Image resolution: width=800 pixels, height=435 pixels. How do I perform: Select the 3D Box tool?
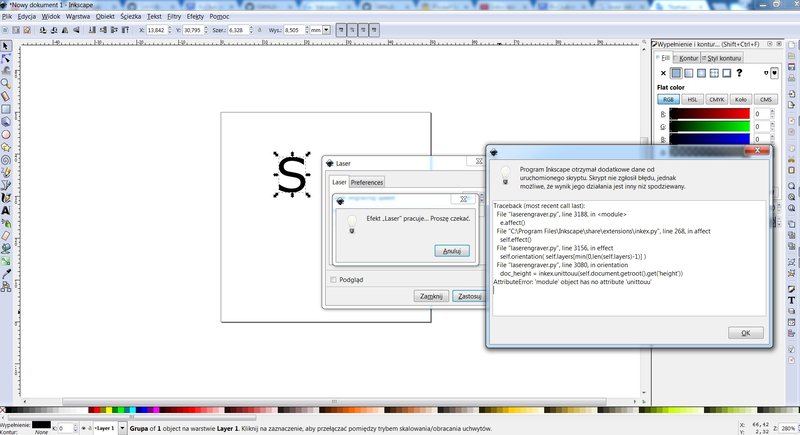[6, 122]
